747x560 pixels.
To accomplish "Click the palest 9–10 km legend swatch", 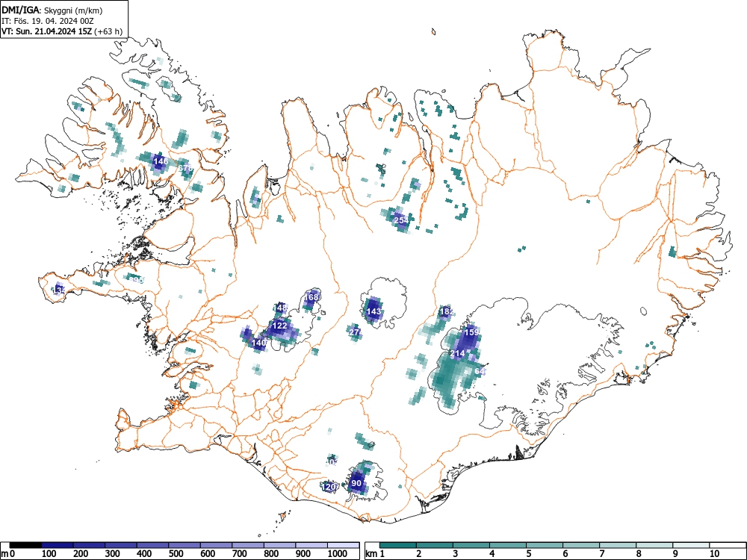I will 691,545.
